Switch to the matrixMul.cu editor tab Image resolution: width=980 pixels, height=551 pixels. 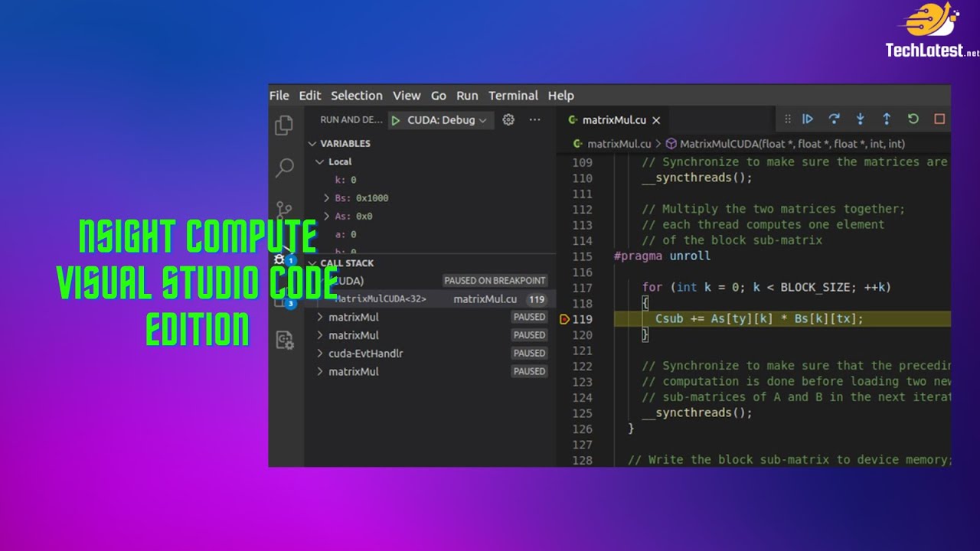614,120
